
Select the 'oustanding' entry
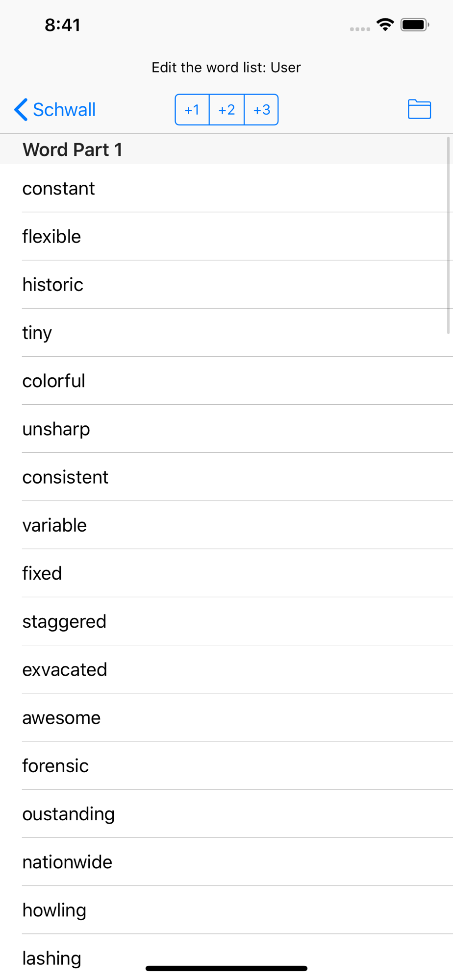(x=226, y=813)
